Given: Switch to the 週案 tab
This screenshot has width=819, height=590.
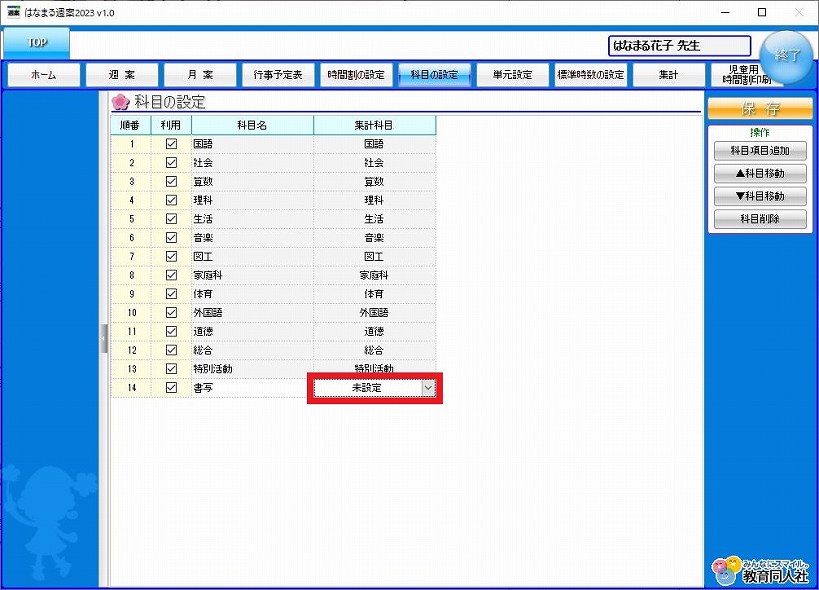Looking at the screenshot, I should pos(122,75).
